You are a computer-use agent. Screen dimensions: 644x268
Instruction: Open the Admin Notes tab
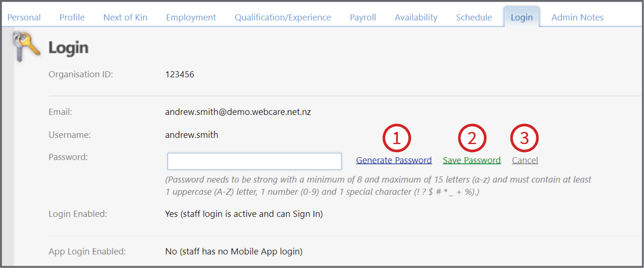pos(577,17)
